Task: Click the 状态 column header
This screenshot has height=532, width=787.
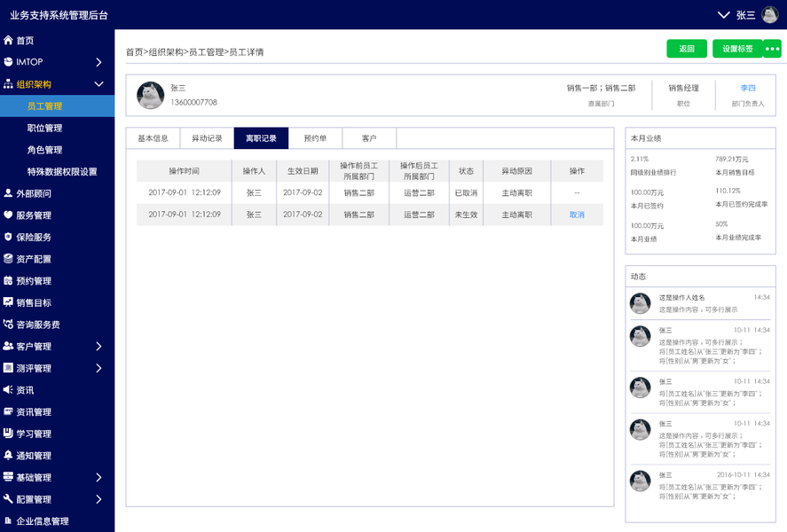Action: [x=467, y=171]
